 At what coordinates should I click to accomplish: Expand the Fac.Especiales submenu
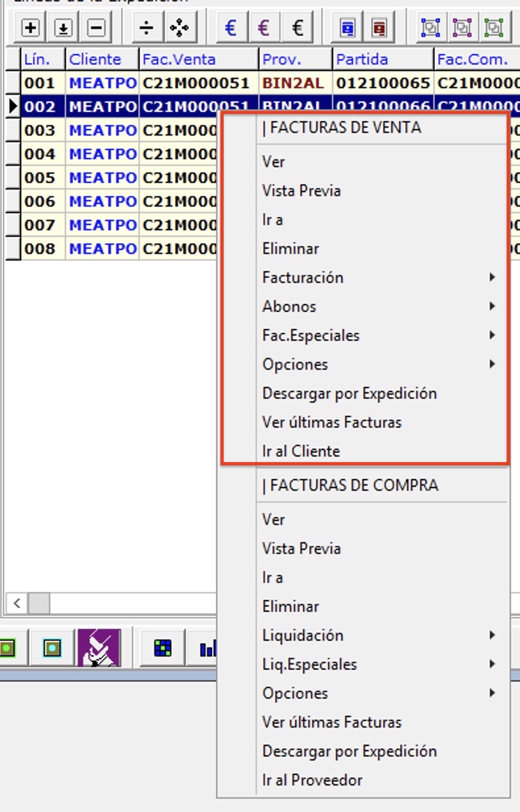311,336
